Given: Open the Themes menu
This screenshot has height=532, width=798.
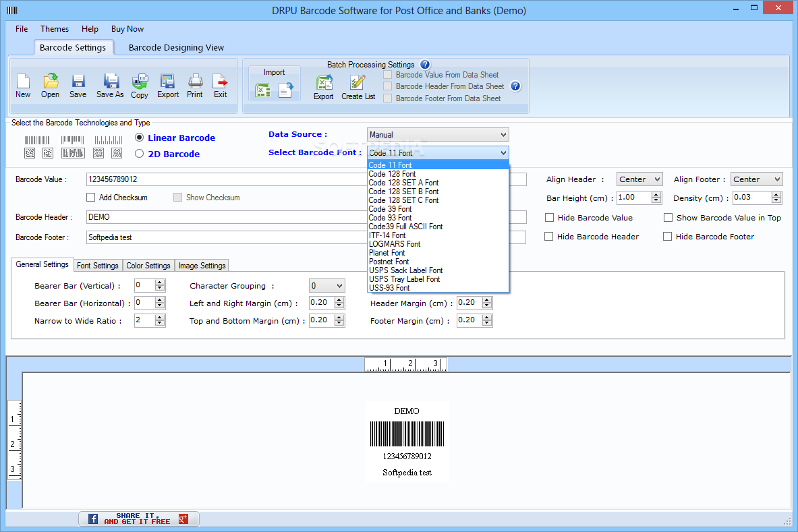Looking at the screenshot, I should click(55, 29).
